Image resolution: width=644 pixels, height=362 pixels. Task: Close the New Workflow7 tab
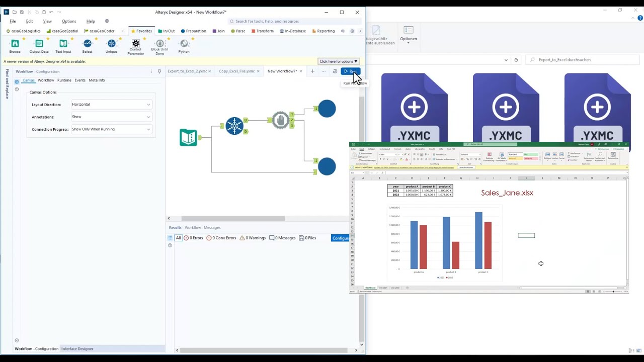(300, 71)
